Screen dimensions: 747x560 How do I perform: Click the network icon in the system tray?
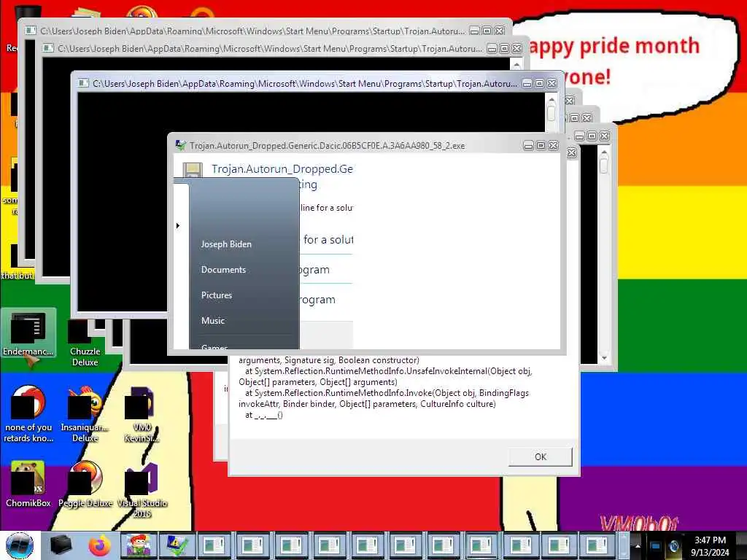(x=656, y=546)
